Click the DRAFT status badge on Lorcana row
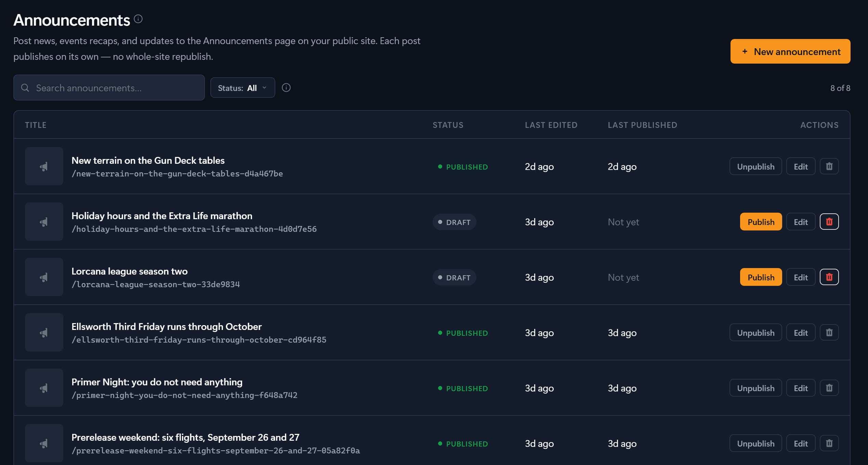This screenshot has width=868, height=465. tap(455, 278)
